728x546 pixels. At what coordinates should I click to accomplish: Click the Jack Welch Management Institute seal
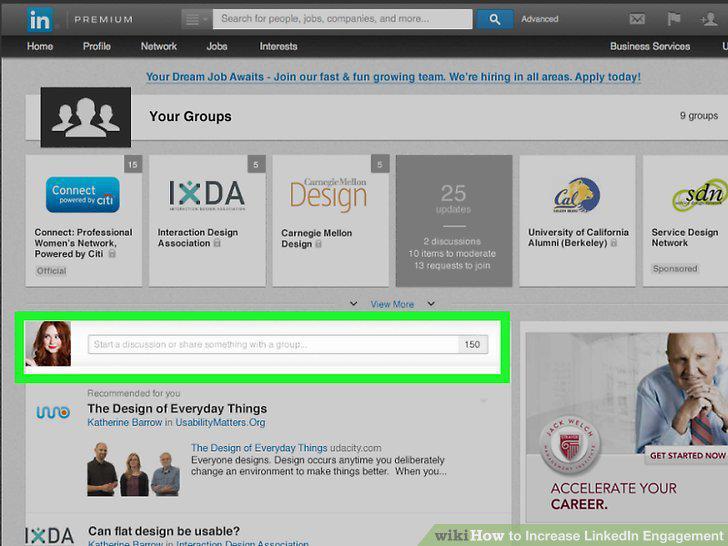(570, 445)
